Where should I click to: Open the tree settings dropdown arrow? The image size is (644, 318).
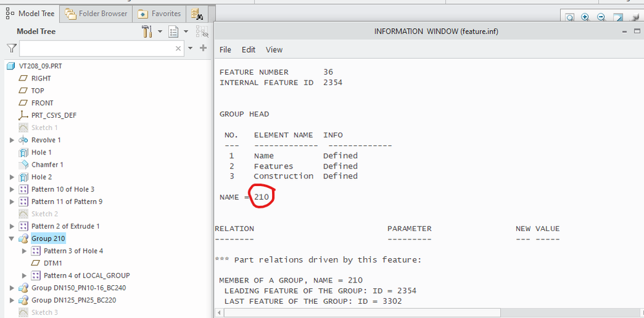160,32
